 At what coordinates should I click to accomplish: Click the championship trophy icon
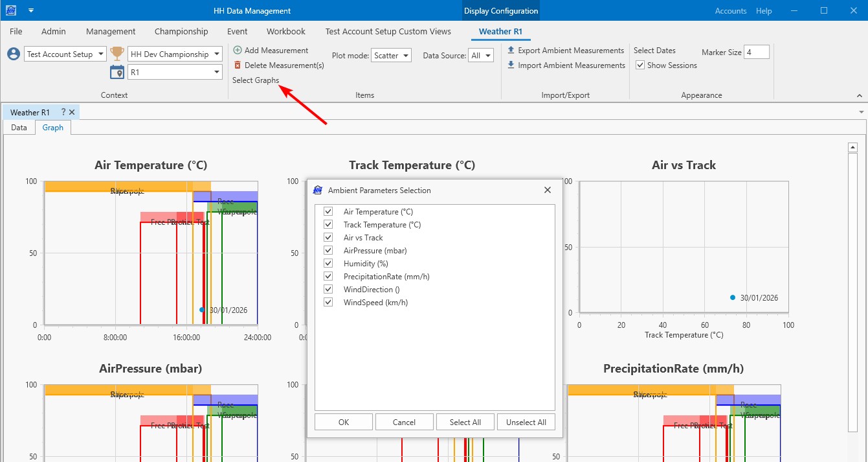click(x=117, y=54)
